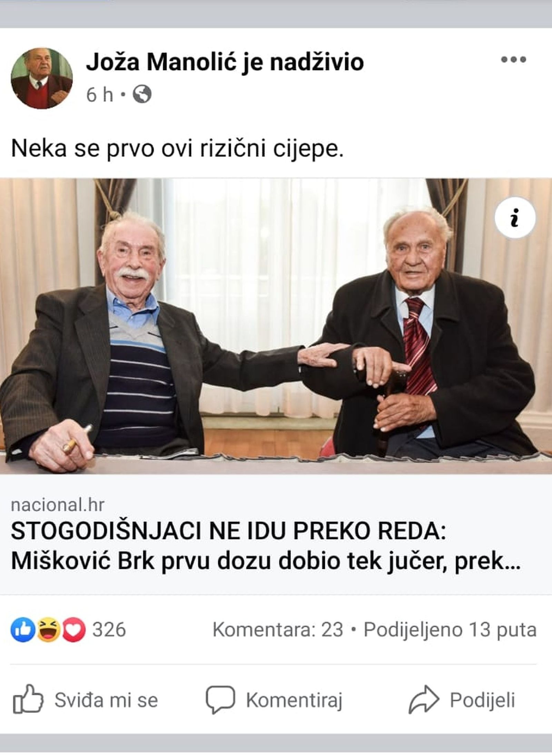
Task: Tap the info 'i' icon on image
Action: click(515, 218)
